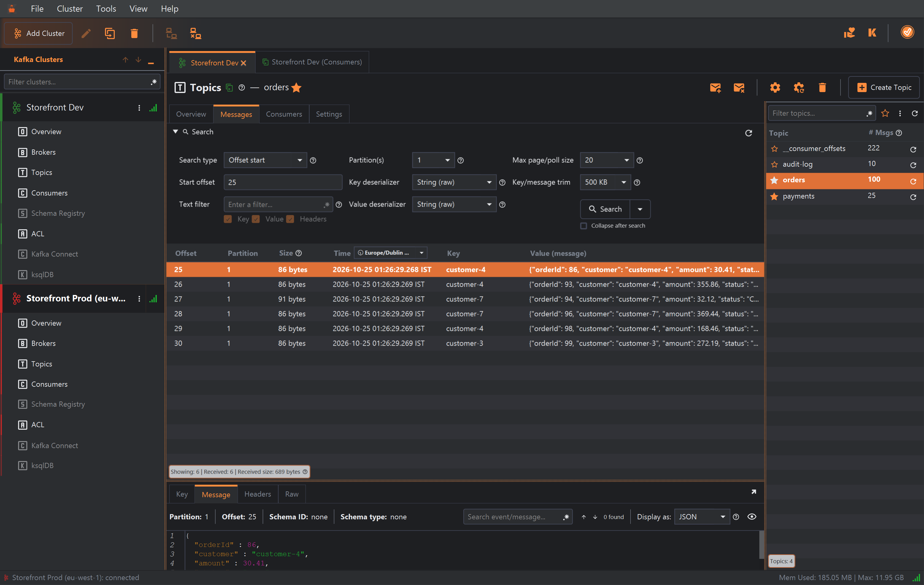Select the message row with offset 27
Viewport: 924px width, 585px height.
tap(465, 299)
